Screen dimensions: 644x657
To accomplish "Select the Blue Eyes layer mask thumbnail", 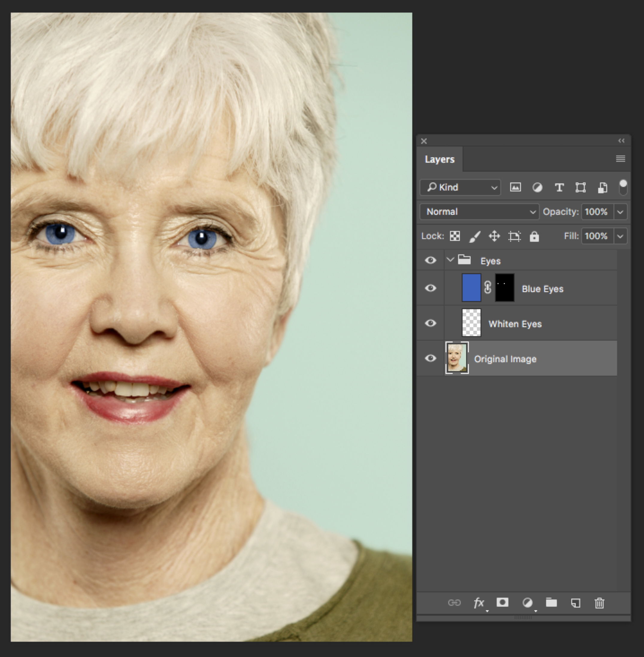I will coord(504,288).
